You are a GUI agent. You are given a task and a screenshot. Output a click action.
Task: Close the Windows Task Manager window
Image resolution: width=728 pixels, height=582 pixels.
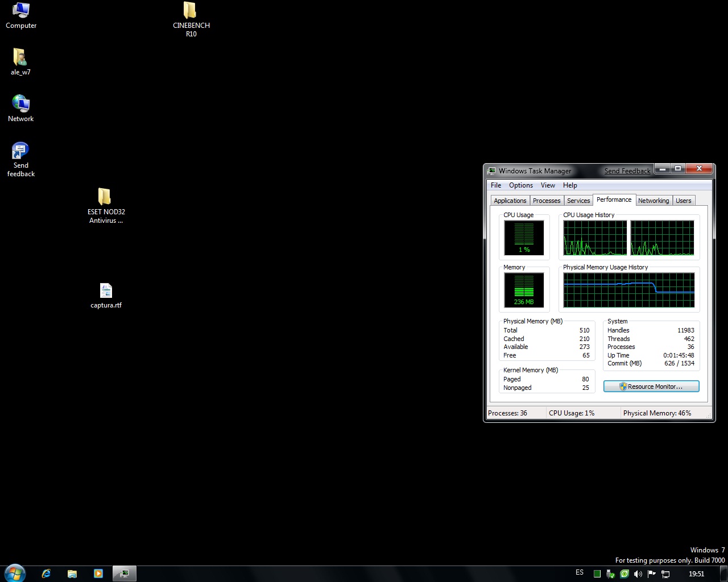(x=699, y=169)
